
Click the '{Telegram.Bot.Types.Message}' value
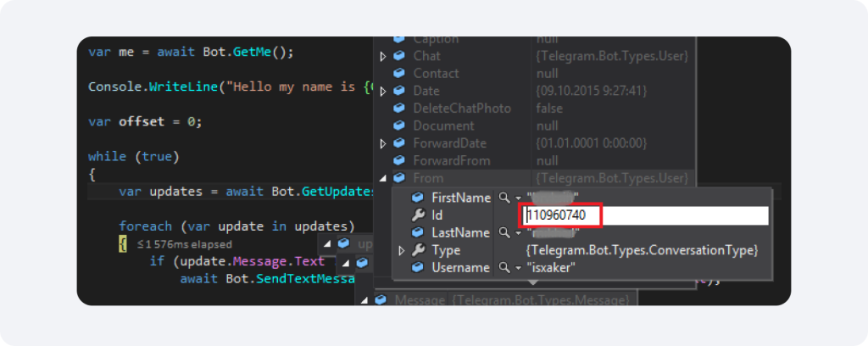(x=540, y=300)
